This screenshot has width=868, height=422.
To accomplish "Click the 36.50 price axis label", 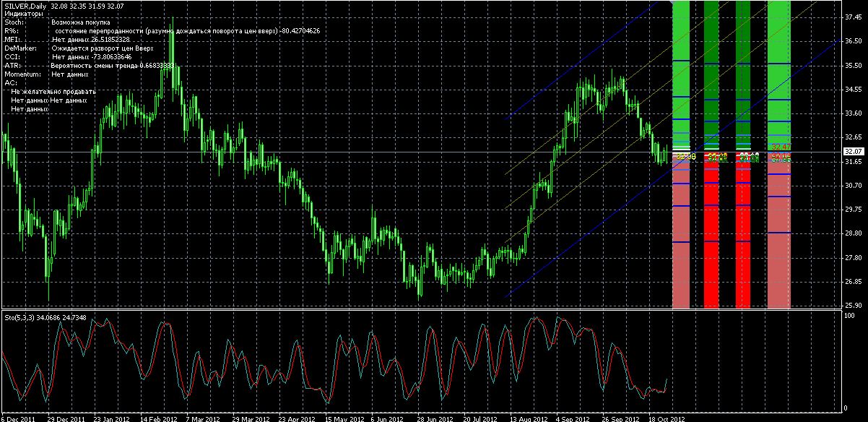I will click(852, 41).
